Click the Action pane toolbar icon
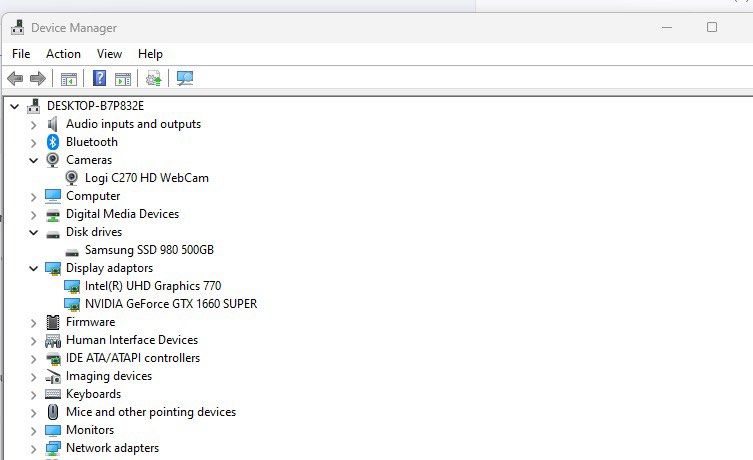753x460 pixels. pos(123,79)
